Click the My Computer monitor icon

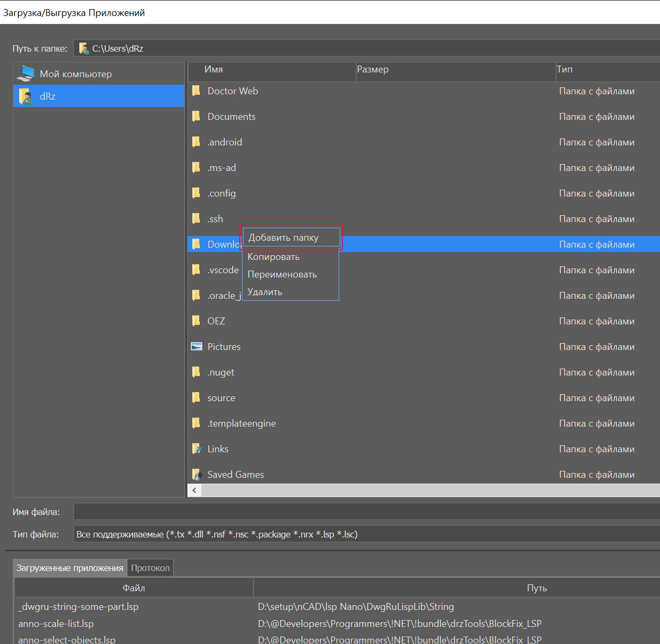[26, 74]
